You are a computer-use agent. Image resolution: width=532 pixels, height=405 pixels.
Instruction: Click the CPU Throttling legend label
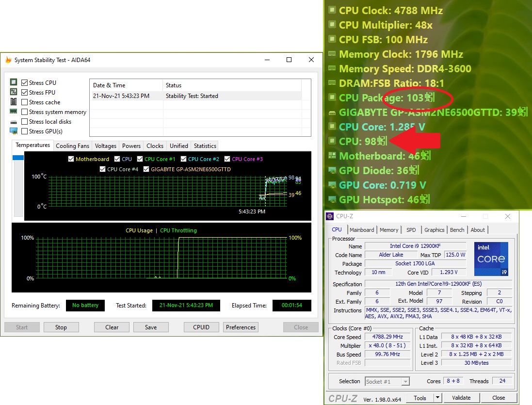[178, 230]
